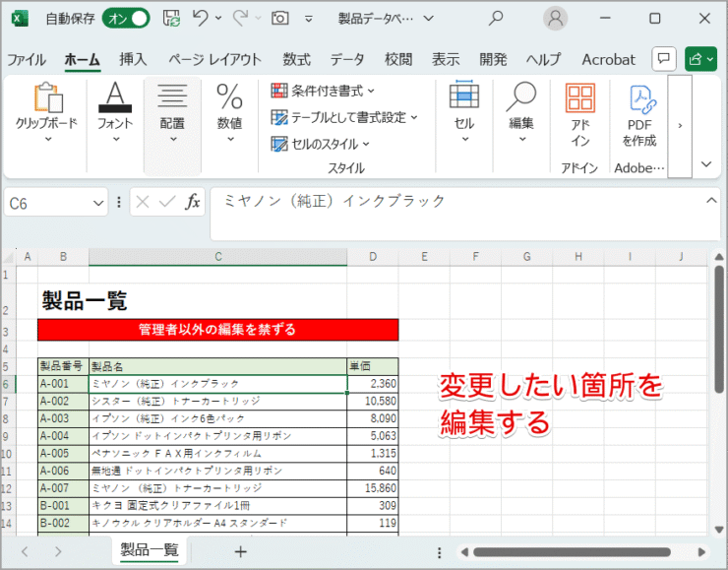Image resolution: width=728 pixels, height=570 pixels.
Task: Click the horizontal scrollbar thumb
Action: click(x=572, y=552)
